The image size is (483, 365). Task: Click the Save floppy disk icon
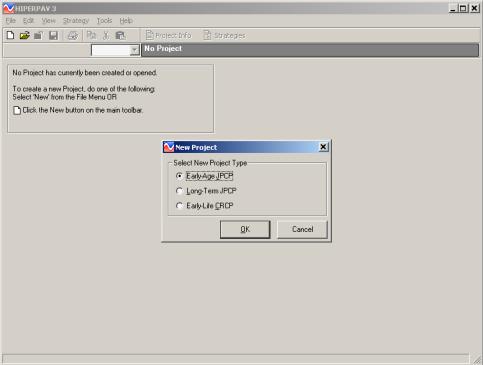(53, 35)
